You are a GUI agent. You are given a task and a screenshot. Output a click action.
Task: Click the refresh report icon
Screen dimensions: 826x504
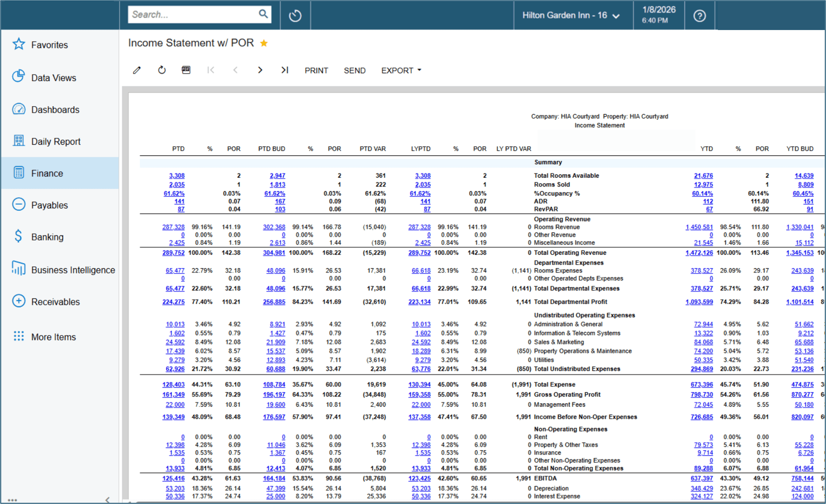162,70
